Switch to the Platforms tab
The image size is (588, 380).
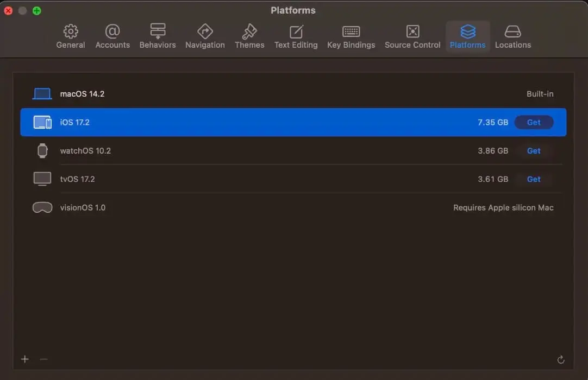coord(468,36)
